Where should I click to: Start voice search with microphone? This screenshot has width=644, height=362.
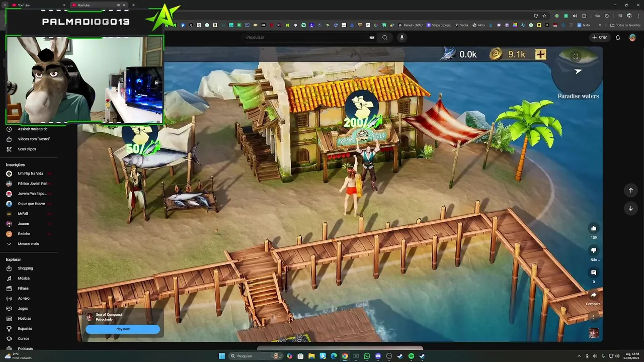(401, 37)
